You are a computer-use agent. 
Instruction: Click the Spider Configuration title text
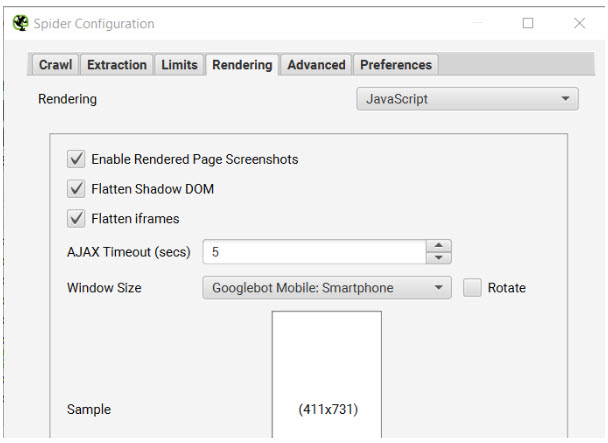(x=94, y=24)
